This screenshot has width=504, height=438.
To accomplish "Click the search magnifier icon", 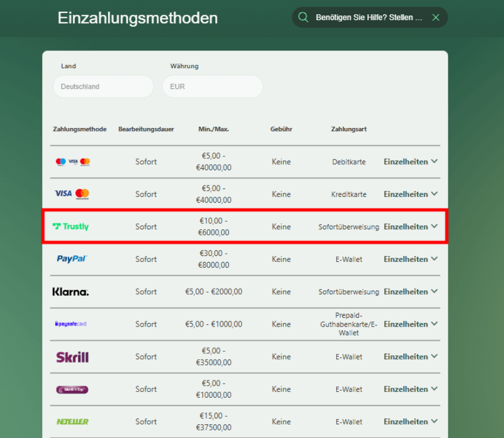I will click(304, 17).
